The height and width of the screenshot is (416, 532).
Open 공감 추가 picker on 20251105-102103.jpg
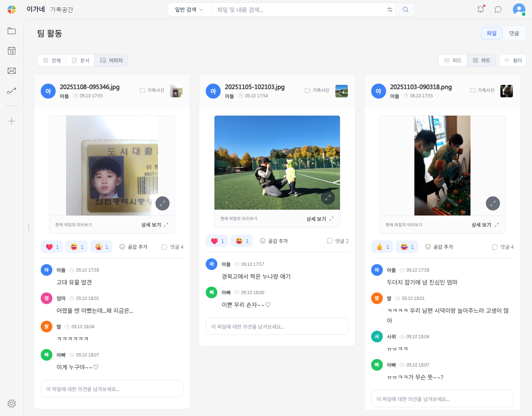[274, 241]
